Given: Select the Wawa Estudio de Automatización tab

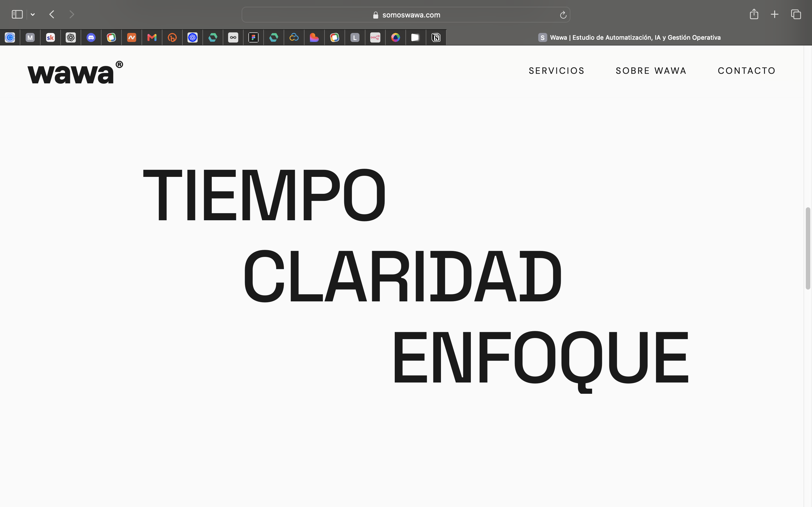Looking at the screenshot, I should 629,37.
